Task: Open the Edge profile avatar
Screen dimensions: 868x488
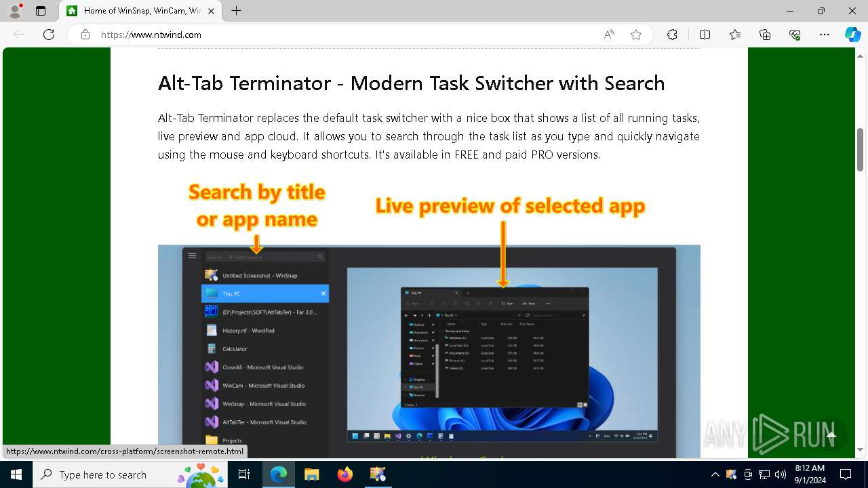Action: coord(15,11)
